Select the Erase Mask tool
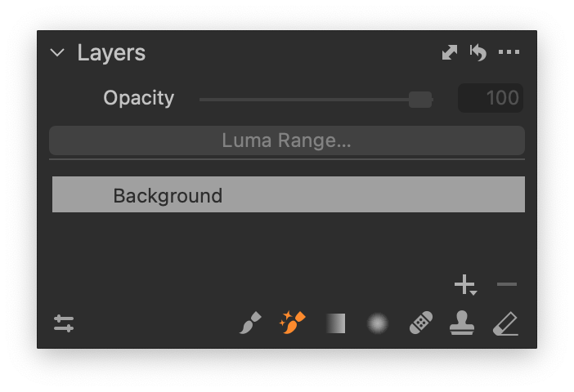The width and height of the screenshot is (574, 392). [505, 323]
